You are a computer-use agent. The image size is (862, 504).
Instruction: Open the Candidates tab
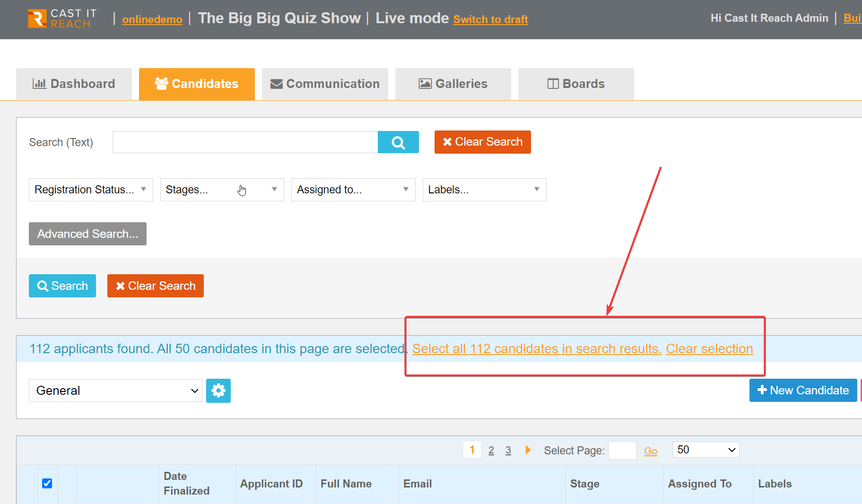[197, 84]
